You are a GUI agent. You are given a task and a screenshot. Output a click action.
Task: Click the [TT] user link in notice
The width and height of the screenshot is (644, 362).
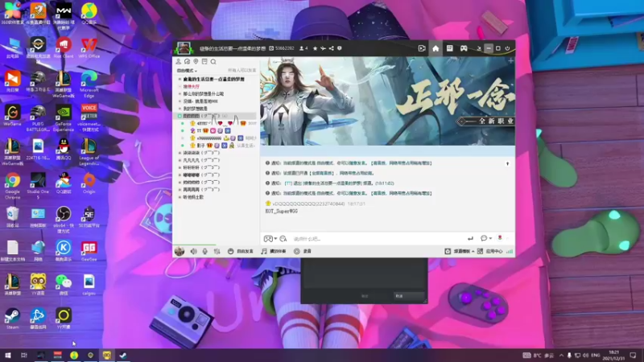click(x=288, y=183)
